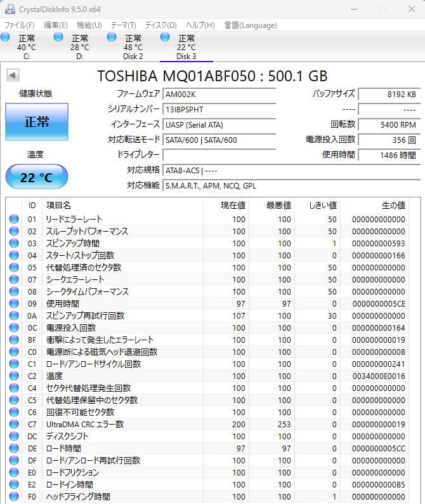Click the status icon for ヘッドフライング時間
This screenshot has height=504, width=425.
click(14, 496)
